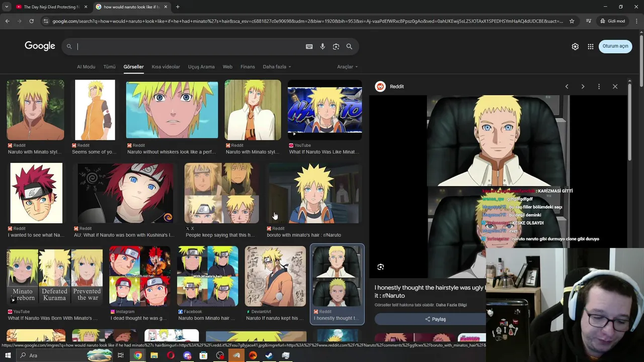Click the address bar URL
Viewport: 644px width, 362px height.
(x=307, y=21)
